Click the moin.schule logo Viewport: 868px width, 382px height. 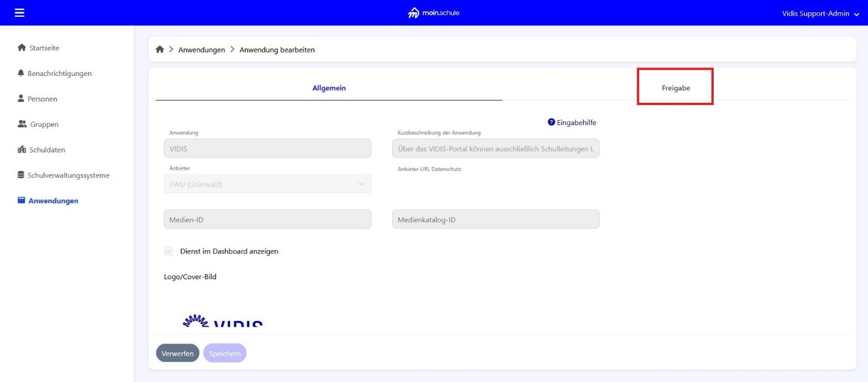click(434, 13)
